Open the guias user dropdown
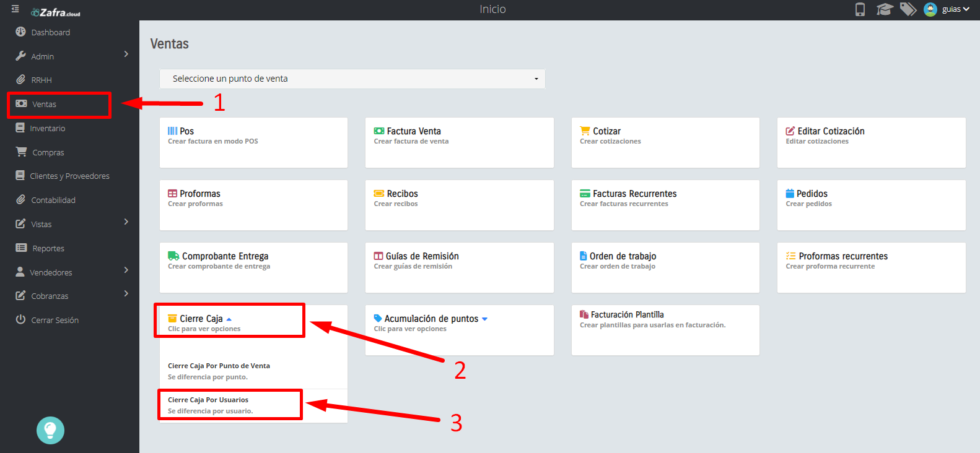 pyautogui.click(x=955, y=9)
